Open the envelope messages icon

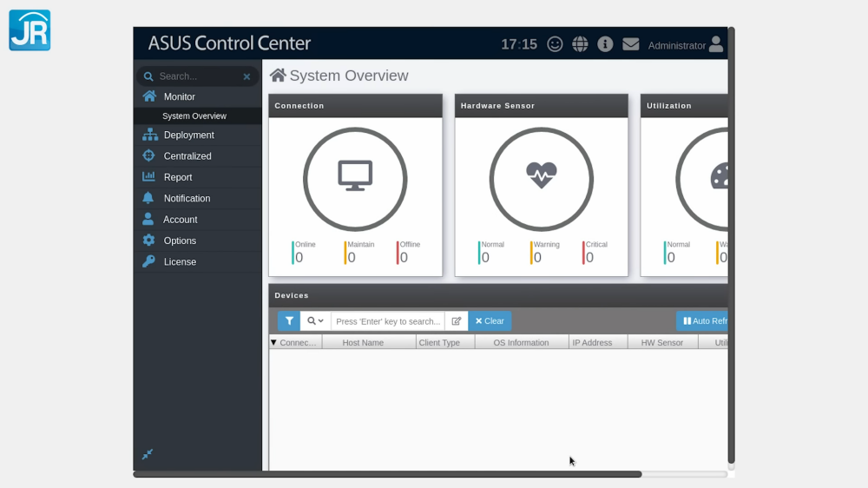point(631,44)
